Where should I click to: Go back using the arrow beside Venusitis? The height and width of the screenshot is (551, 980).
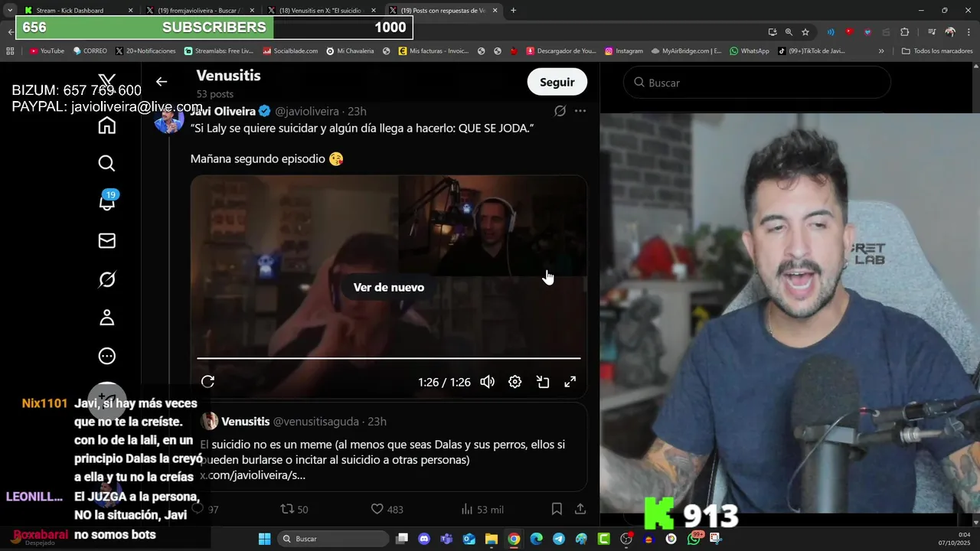(162, 81)
